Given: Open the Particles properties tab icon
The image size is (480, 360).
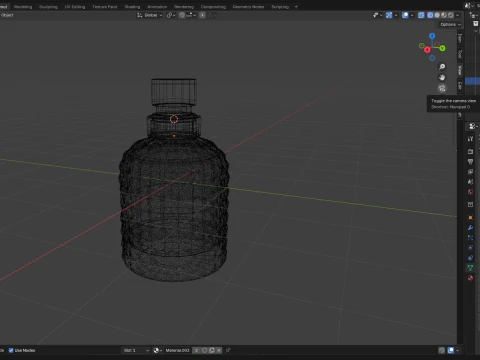Looking at the screenshot, I should (x=470, y=238).
